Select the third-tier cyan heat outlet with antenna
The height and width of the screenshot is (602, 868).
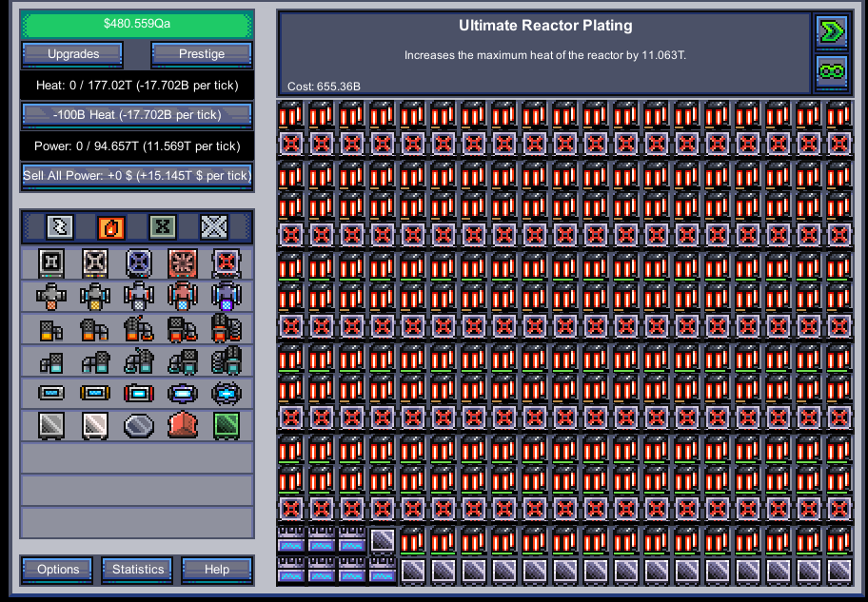click(x=138, y=360)
